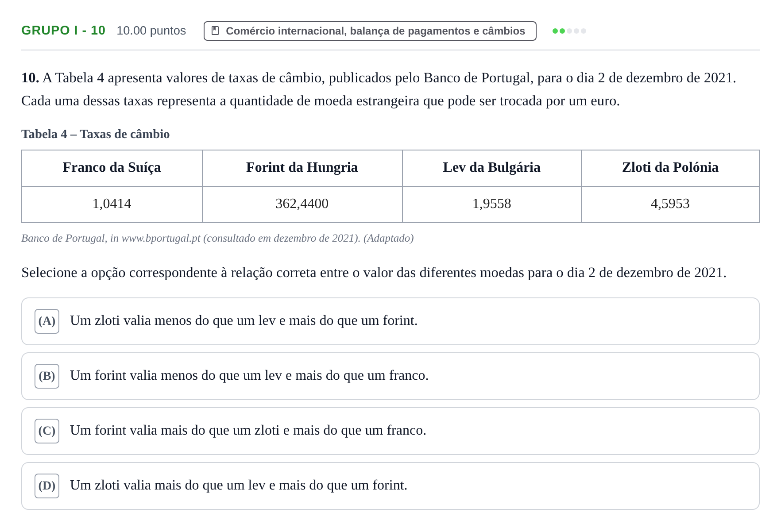Click the Tabela 4 – Taxas de câmbio caption
The height and width of the screenshot is (532, 781).
[96, 134]
